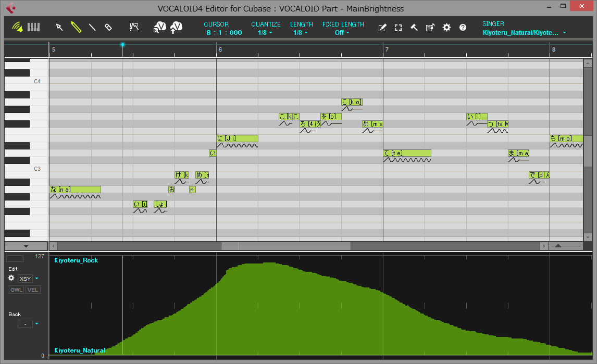Toggle the GWL button
597x364 pixels.
click(16, 290)
